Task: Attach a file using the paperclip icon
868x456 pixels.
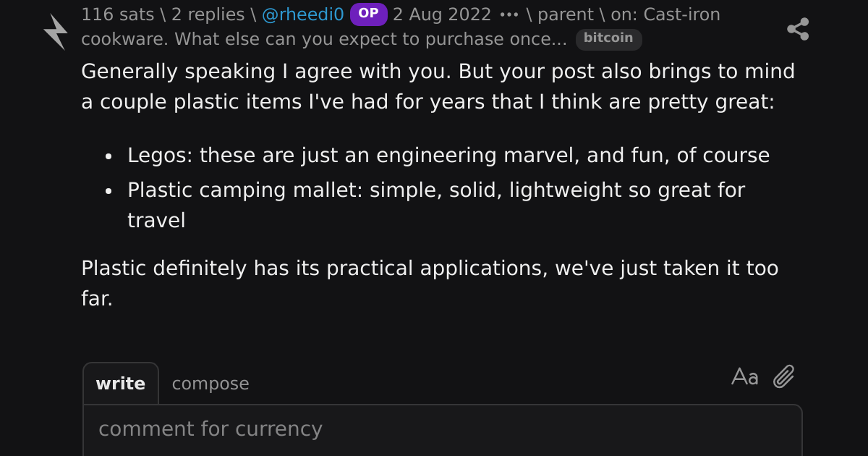Action: [x=784, y=376]
